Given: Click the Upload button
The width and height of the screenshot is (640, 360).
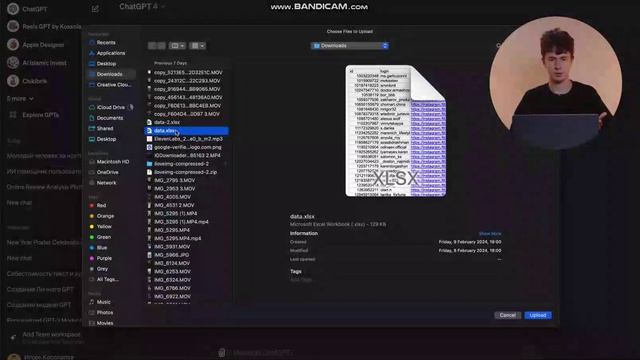Looking at the screenshot, I should click(538, 315).
